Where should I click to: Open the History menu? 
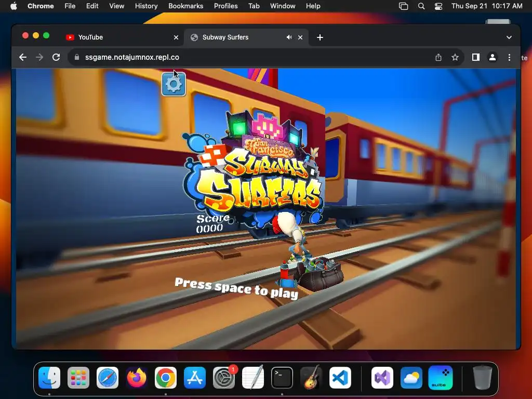146,6
